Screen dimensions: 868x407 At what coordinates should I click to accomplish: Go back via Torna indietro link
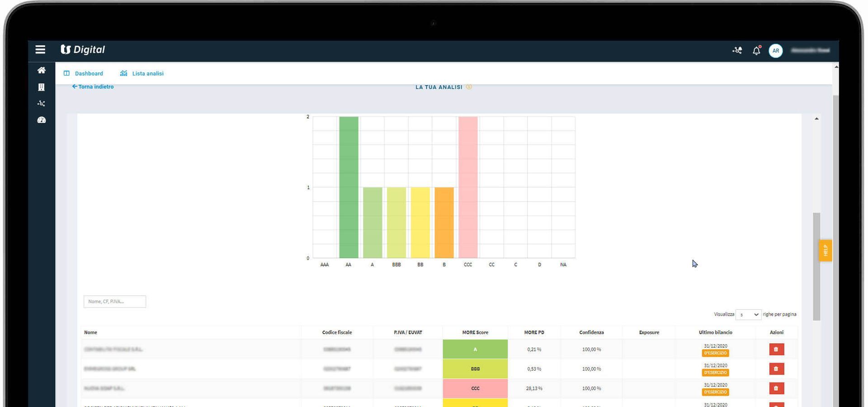coord(93,86)
